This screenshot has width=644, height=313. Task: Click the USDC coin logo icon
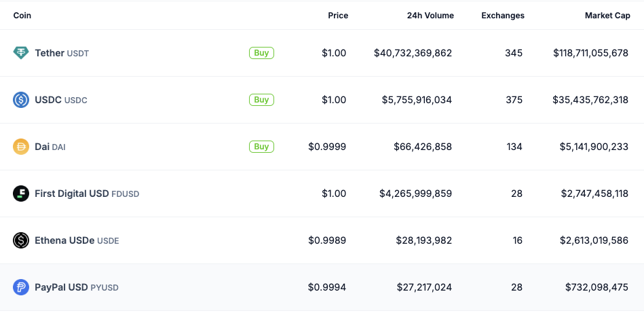[x=21, y=100]
